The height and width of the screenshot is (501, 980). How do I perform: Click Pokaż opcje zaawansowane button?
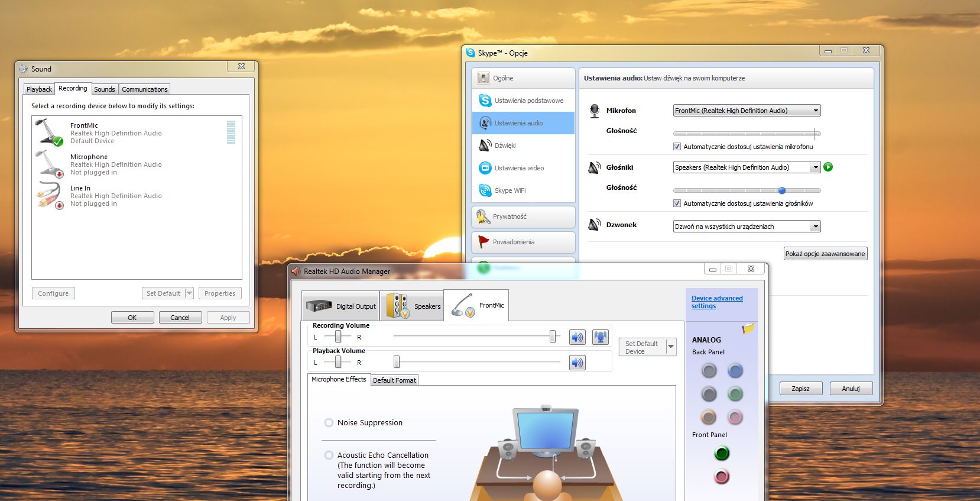coord(825,254)
